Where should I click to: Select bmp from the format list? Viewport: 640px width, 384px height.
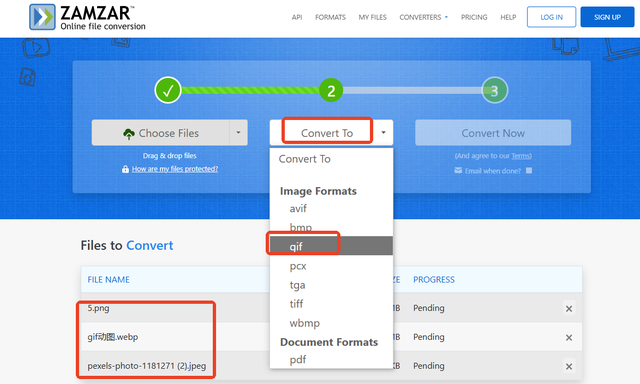tap(331, 227)
